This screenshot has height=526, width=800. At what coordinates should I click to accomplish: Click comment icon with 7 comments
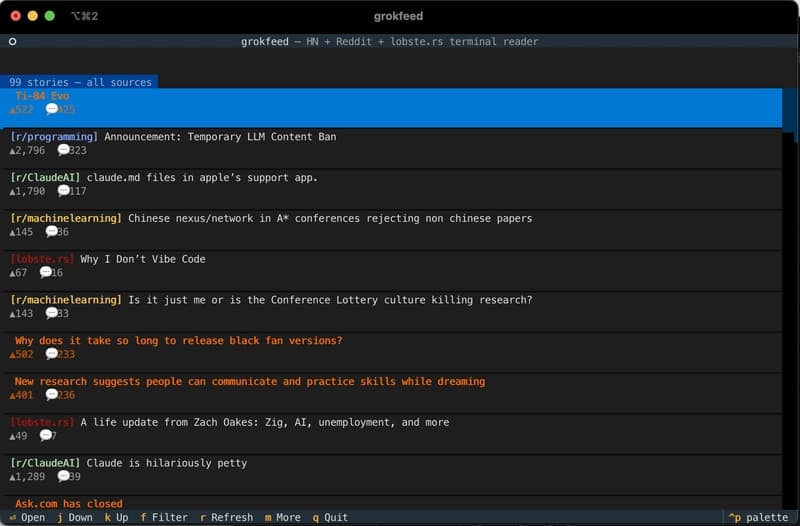point(46,435)
